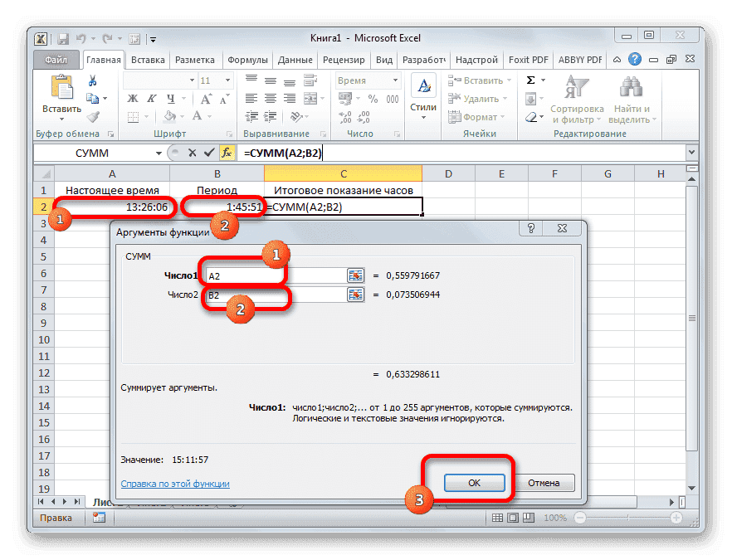Screen dimensions: 732x560
Task: Toggle bold formatting with the Ж icon
Action: point(132,98)
